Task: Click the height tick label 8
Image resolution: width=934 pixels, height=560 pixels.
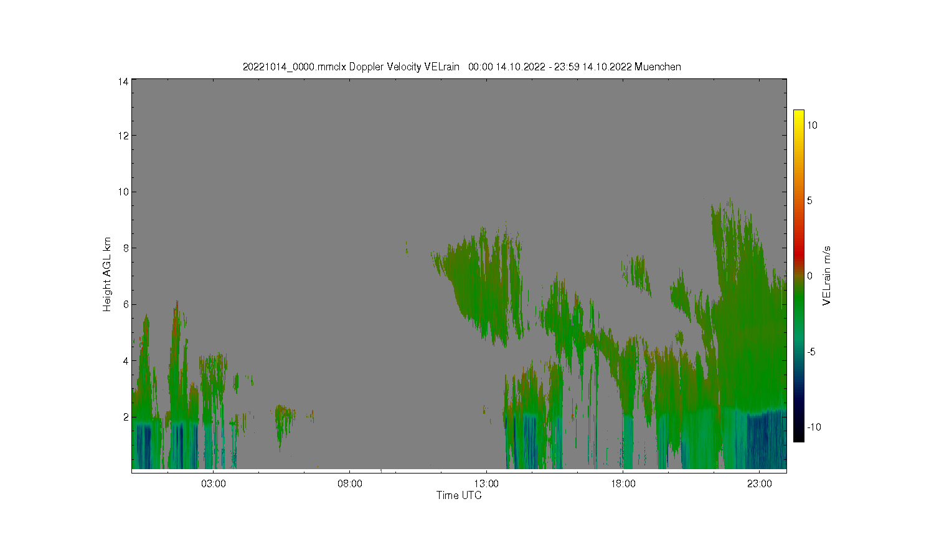Action: (x=126, y=248)
